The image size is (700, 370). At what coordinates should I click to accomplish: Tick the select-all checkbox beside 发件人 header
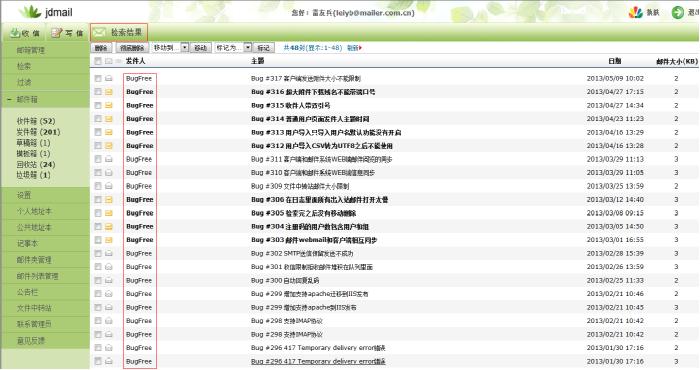pyautogui.click(x=98, y=61)
